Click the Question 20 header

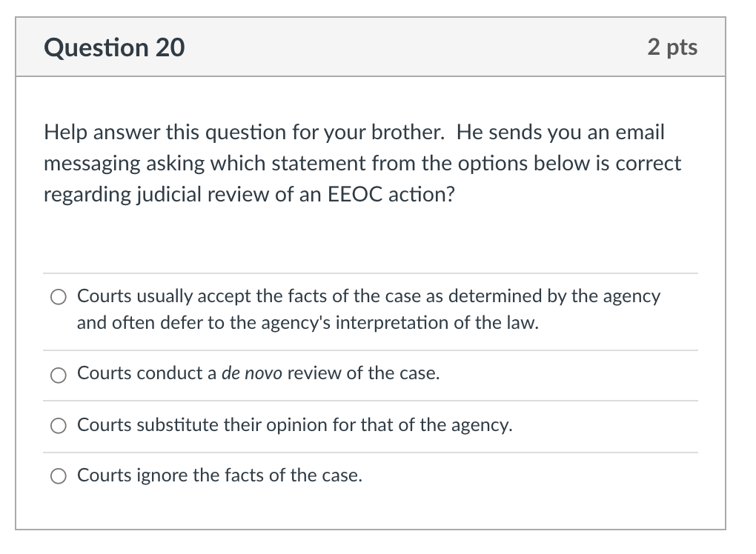(113, 47)
